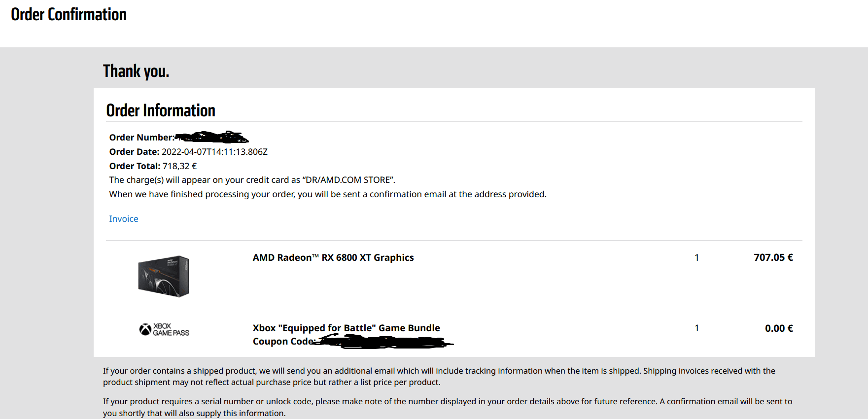Image resolution: width=868 pixels, height=419 pixels.
Task: Click the Order Information section heading
Action: click(161, 110)
